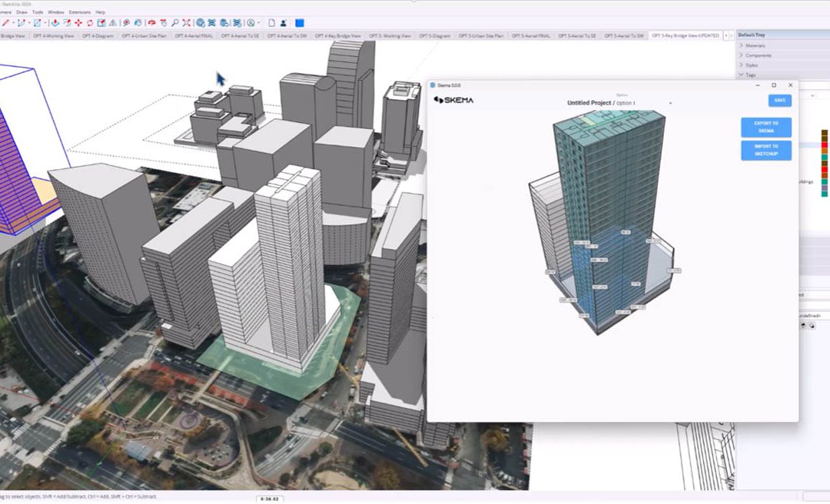830x504 pixels.
Task: Switch to OPT 5-Urban Site Plan tab
Action: 481,36
